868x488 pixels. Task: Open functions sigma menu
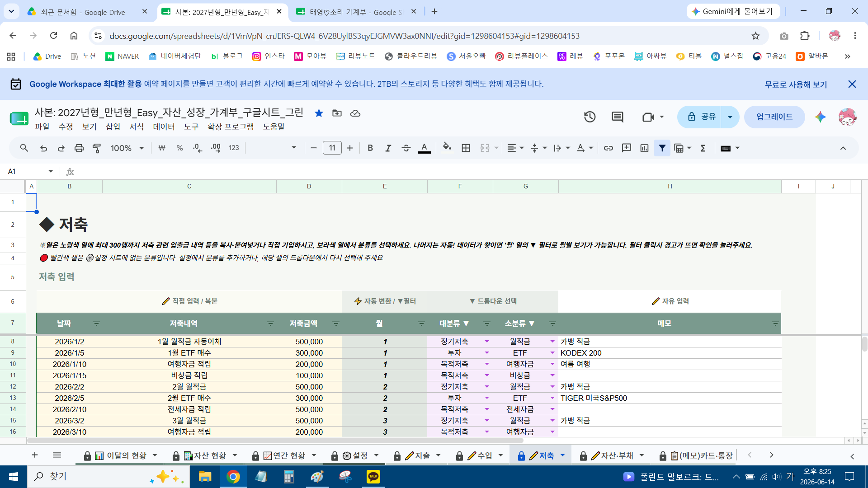click(703, 148)
